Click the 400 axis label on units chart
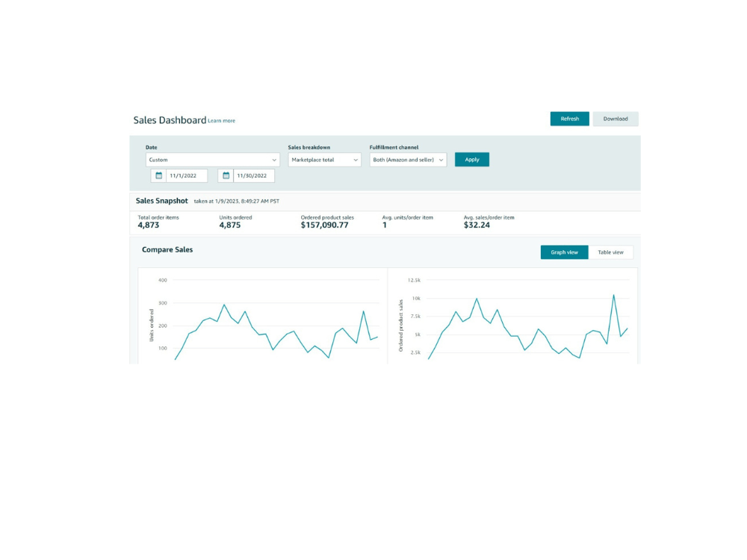The height and width of the screenshot is (560, 747). pyautogui.click(x=163, y=280)
